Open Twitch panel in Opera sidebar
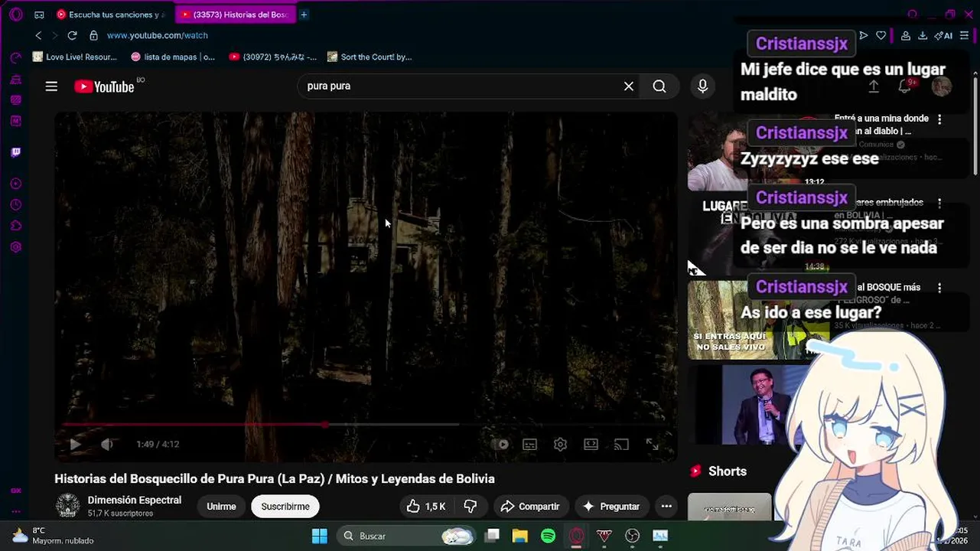This screenshot has width=980, height=551. pyautogui.click(x=16, y=152)
